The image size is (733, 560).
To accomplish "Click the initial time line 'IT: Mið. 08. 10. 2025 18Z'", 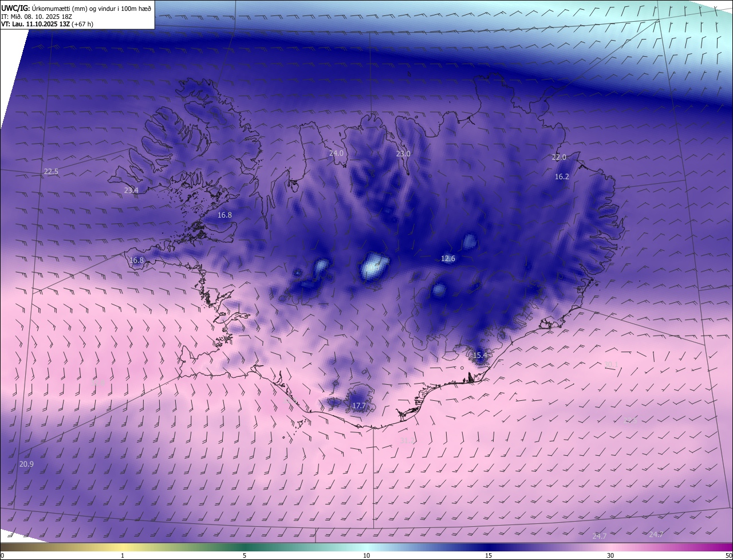I will click(x=36, y=16).
